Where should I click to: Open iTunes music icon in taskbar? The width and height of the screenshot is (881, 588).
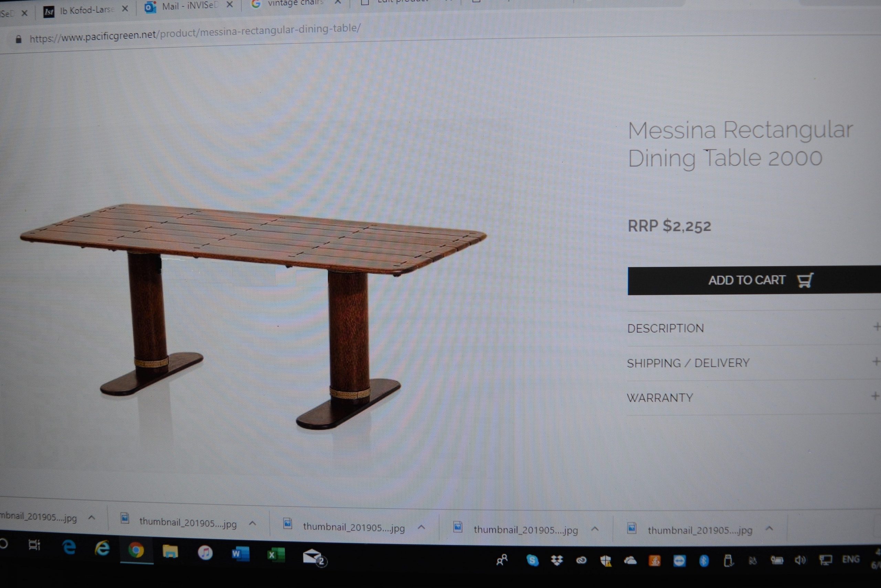click(x=205, y=553)
